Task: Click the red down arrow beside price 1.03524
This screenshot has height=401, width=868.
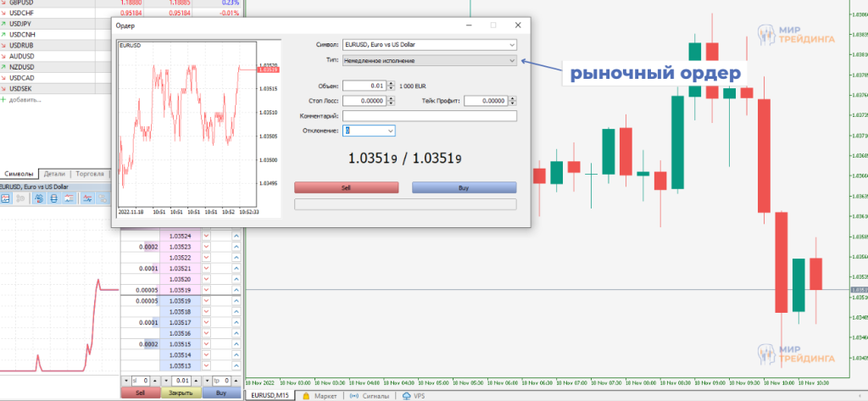Action: 206,235
